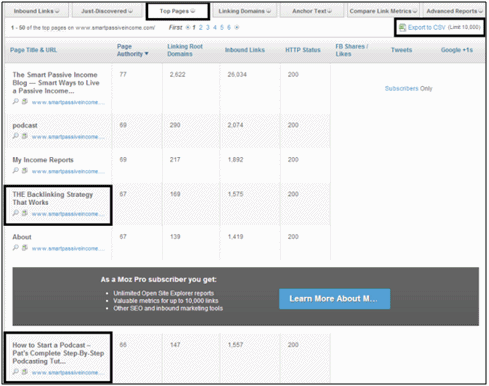Click page icon under Smart Passive Income Blog title

pos(25,101)
